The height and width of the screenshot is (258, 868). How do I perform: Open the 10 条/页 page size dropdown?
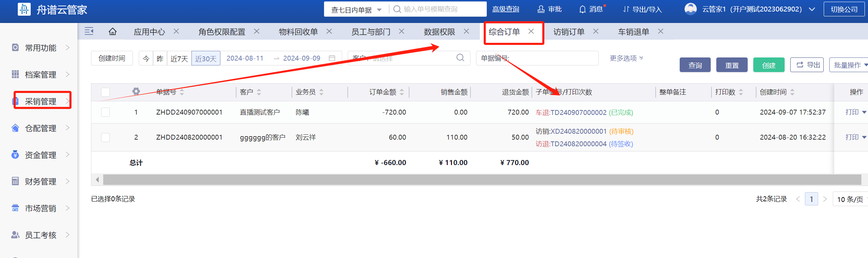(x=851, y=199)
